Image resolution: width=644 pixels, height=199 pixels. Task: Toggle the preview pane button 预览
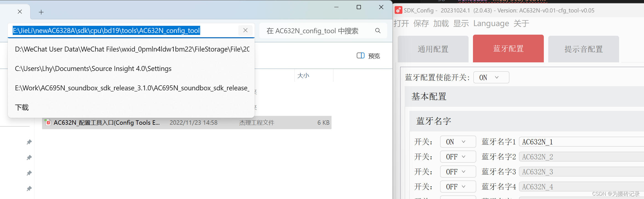click(368, 56)
